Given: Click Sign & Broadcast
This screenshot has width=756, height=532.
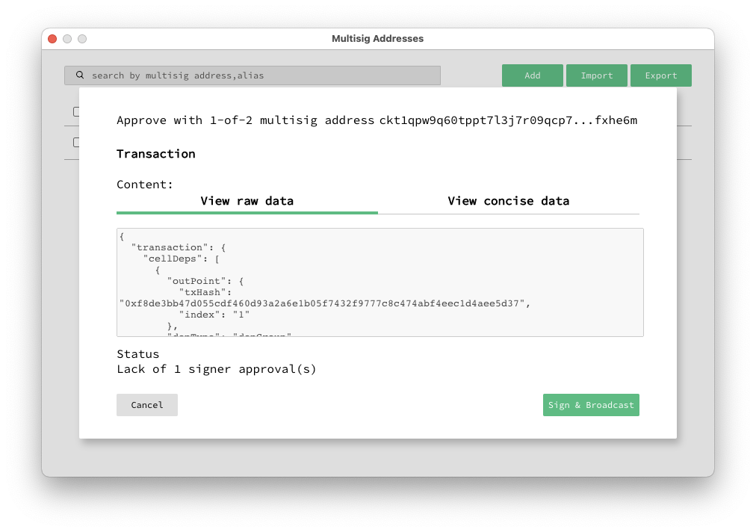Looking at the screenshot, I should (x=590, y=404).
